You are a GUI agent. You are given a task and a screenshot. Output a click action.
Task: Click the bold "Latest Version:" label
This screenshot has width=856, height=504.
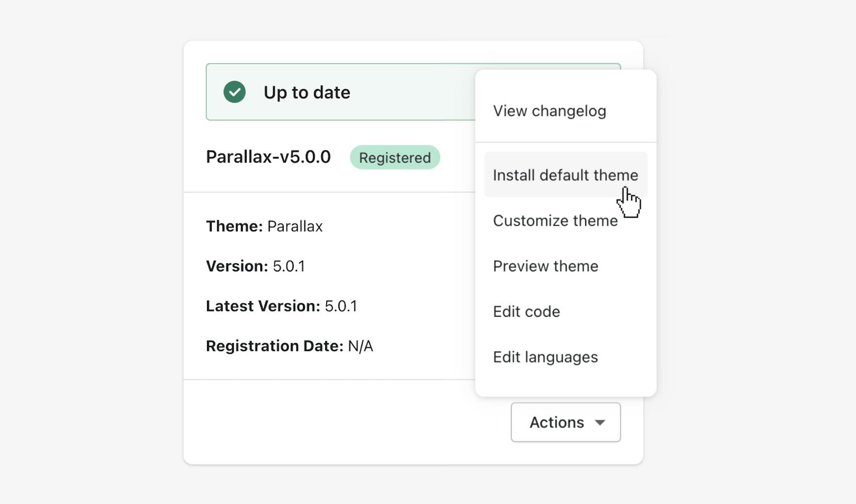pos(263,306)
